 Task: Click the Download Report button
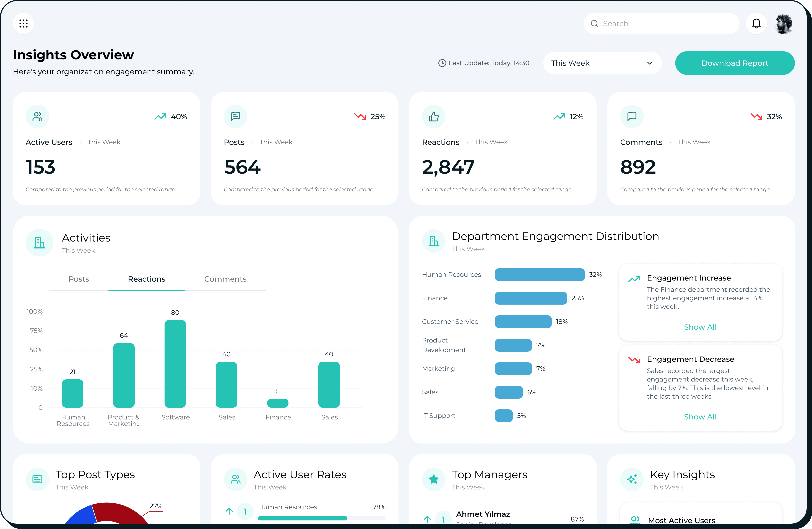tap(735, 63)
